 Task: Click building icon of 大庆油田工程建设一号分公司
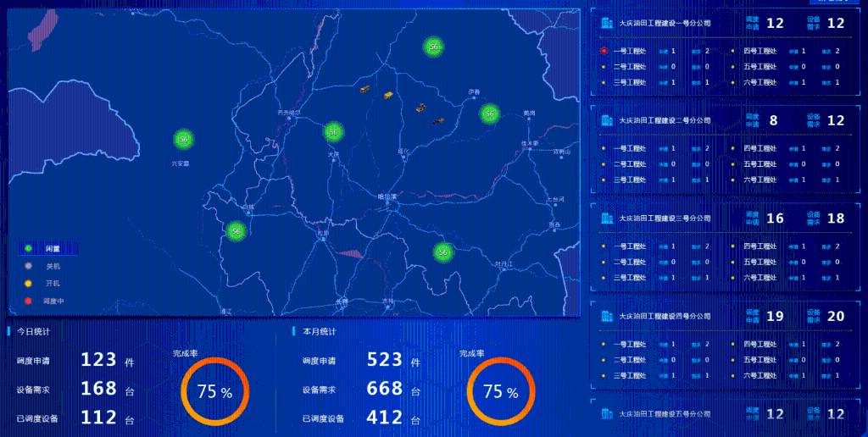click(606, 24)
